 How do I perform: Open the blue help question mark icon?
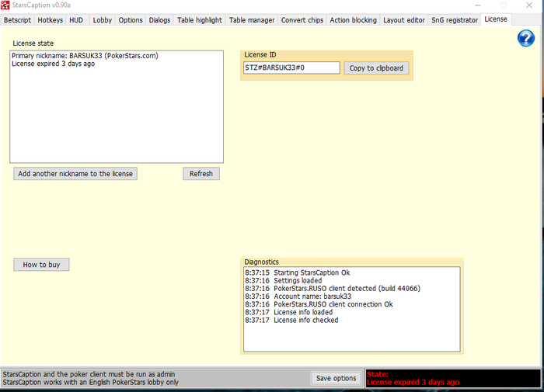click(x=526, y=38)
